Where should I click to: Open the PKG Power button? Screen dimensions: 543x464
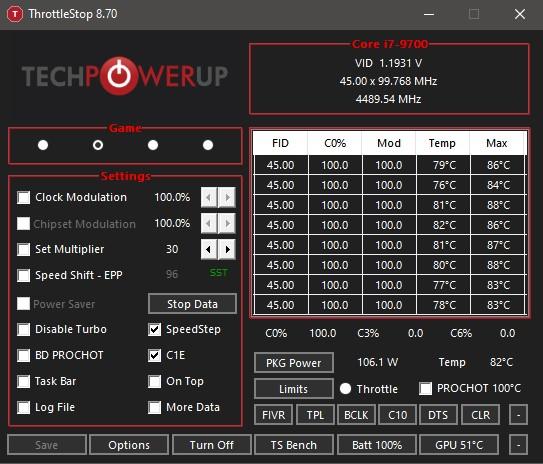[x=294, y=363]
